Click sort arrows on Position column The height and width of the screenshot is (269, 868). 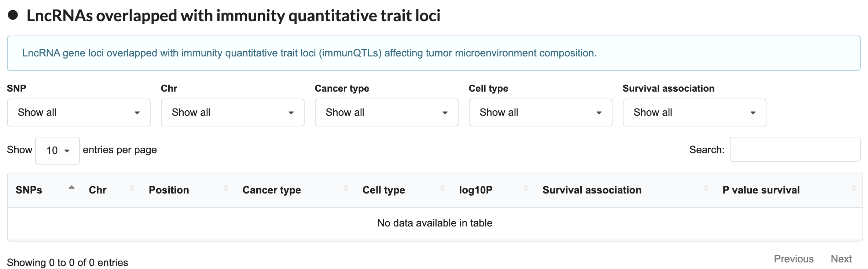pyautogui.click(x=226, y=188)
